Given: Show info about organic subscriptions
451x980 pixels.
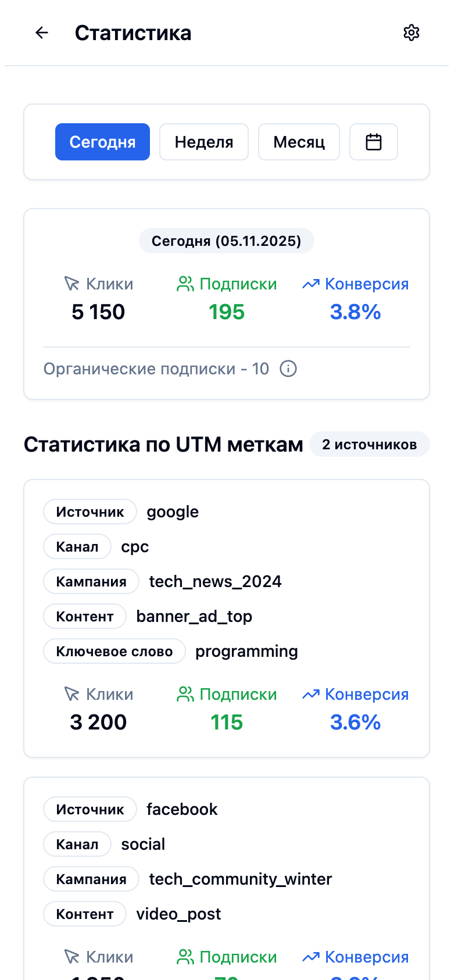Looking at the screenshot, I should click(x=288, y=369).
